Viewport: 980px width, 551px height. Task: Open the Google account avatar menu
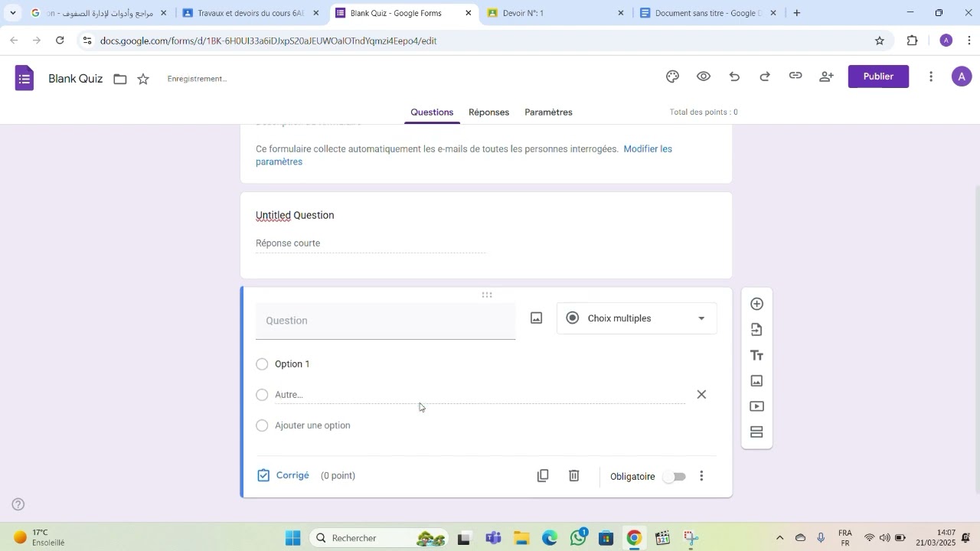tap(962, 77)
